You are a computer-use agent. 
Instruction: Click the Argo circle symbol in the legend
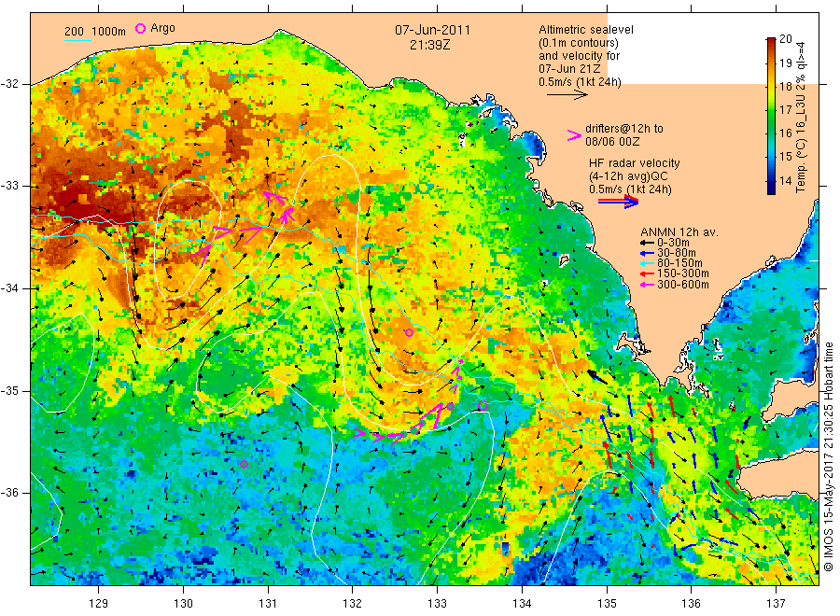(x=140, y=28)
